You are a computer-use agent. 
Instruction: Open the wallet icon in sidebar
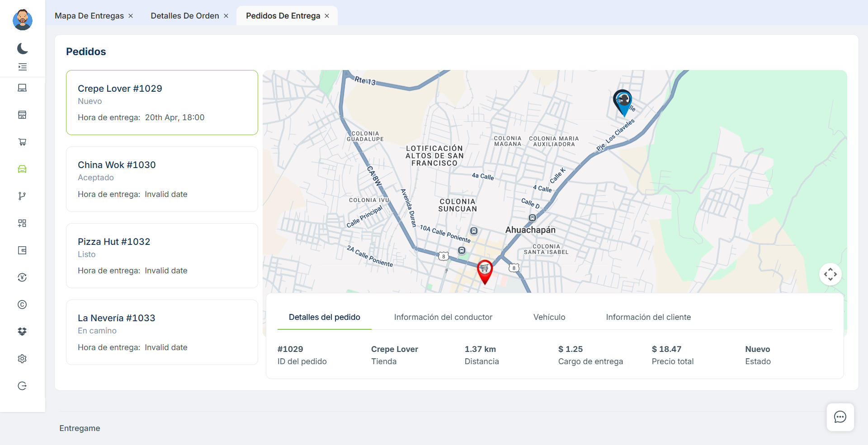pos(22,250)
